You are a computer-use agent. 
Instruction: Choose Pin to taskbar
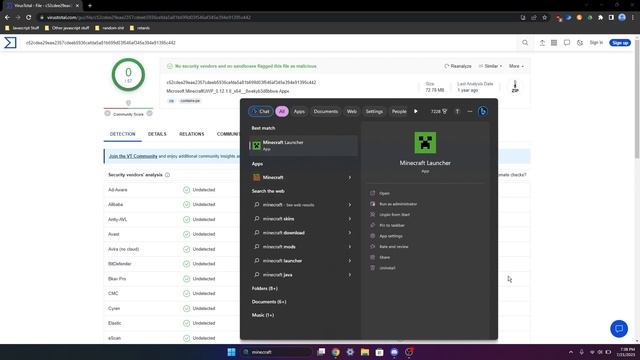(392, 225)
